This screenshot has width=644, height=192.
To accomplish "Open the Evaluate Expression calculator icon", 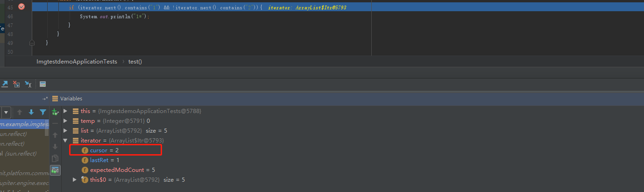I will point(42,84).
